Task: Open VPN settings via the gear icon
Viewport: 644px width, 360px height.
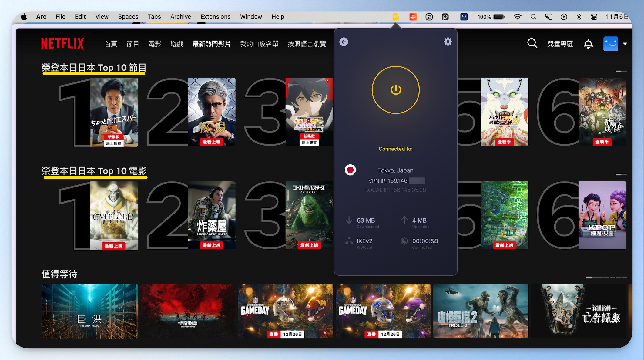Action: coord(448,42)
